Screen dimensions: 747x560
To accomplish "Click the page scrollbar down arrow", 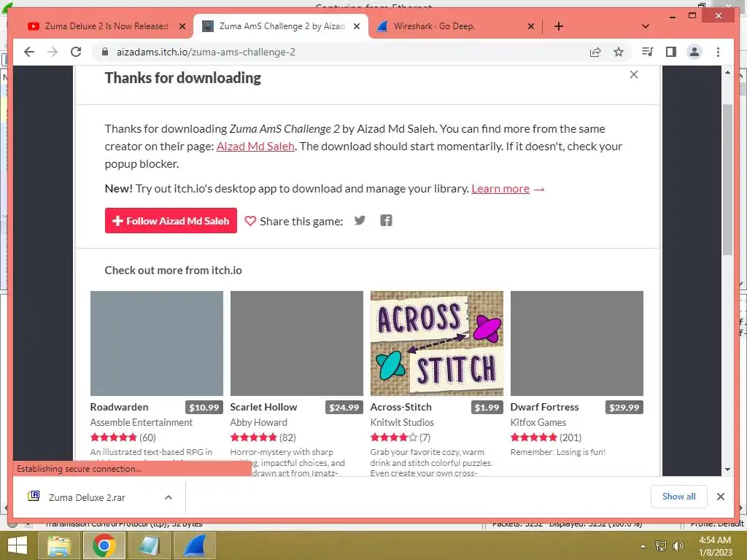I will click(727, 470).
